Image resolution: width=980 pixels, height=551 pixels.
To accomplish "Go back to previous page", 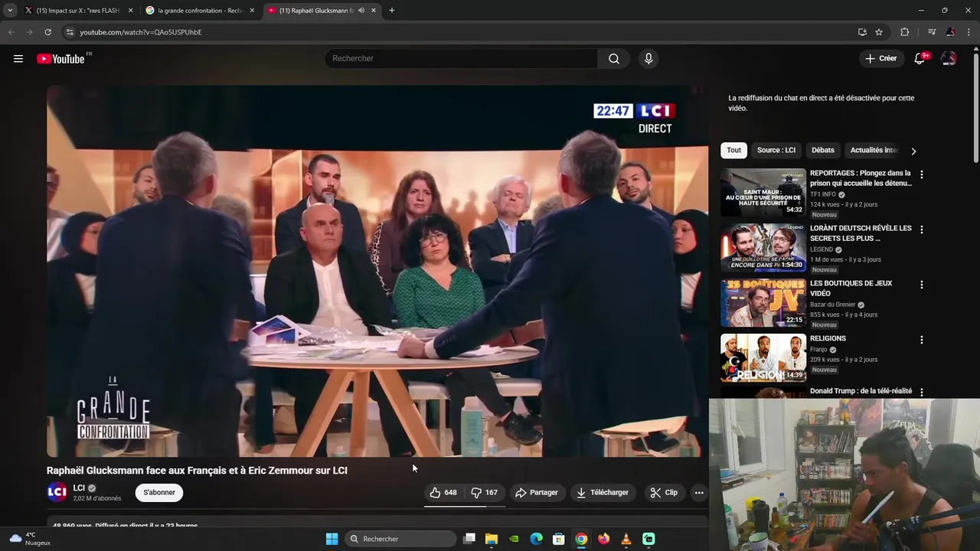I will coord(11,32).
